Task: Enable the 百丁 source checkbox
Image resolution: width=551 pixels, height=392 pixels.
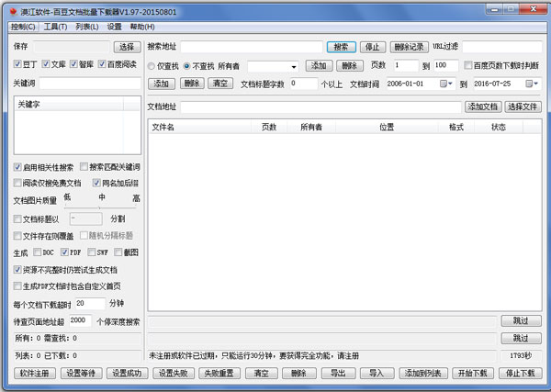Action: click(18, 64)
